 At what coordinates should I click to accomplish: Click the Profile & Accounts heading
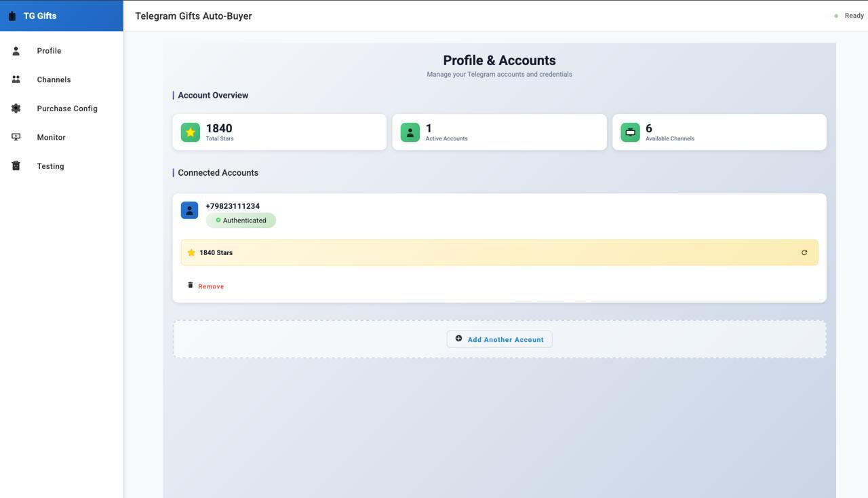coord(500,60)
